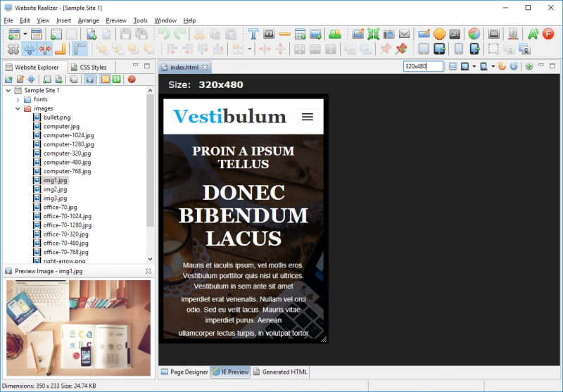Toggle the grid snap button

[x=13, y=49]
